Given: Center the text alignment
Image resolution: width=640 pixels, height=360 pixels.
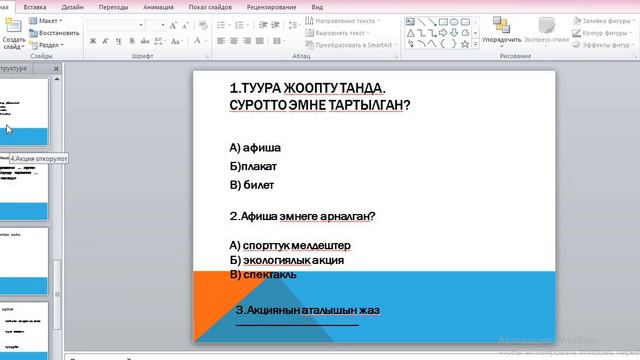Looking at the screenshot, I should pyautogui.click(x=234, y=41).
